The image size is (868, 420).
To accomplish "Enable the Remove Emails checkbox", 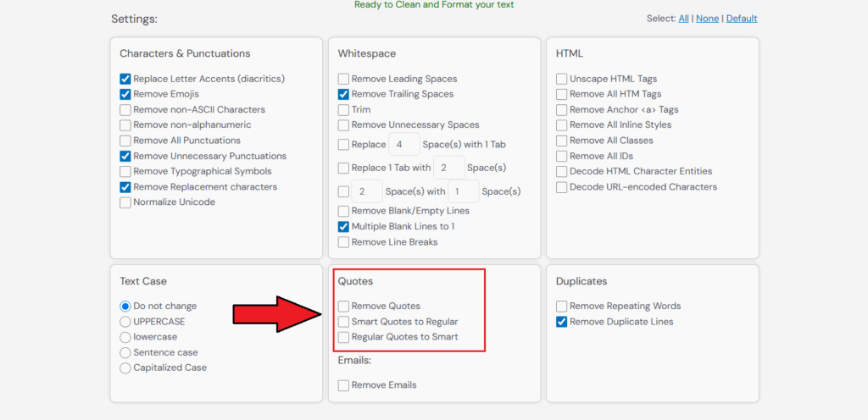I will (x=343, y=385).
